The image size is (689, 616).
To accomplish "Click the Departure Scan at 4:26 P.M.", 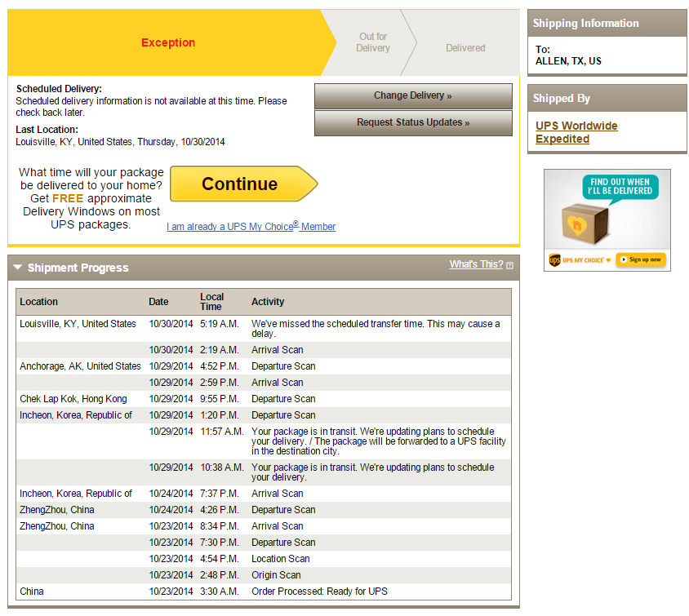I will click(x=283, y=510).
